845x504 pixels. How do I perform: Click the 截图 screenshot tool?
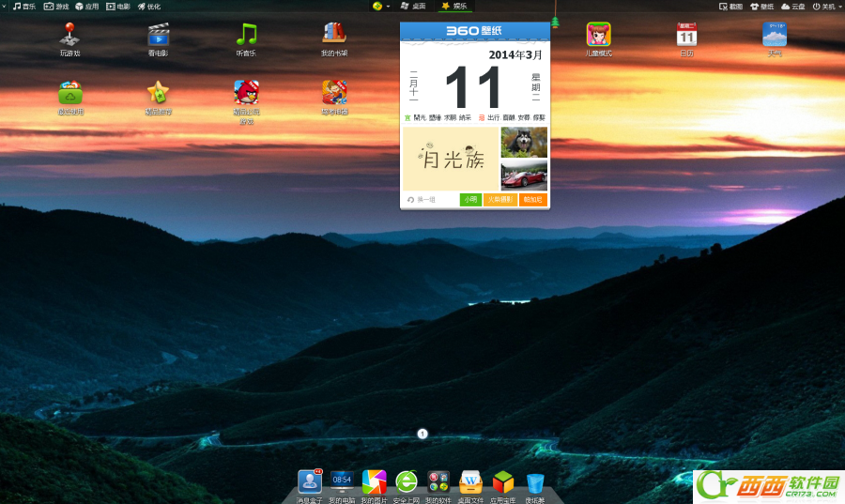coord(730,7)
